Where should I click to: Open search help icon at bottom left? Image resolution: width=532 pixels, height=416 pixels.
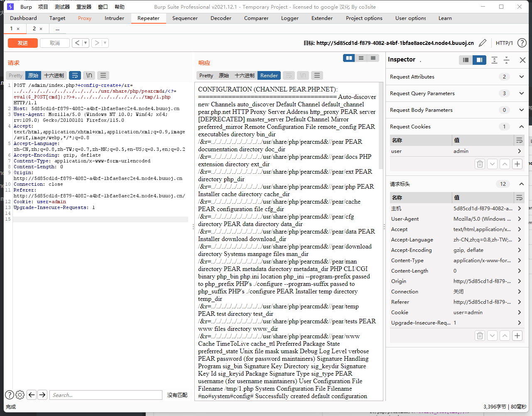pyautogui.click(x=9, y=395)
